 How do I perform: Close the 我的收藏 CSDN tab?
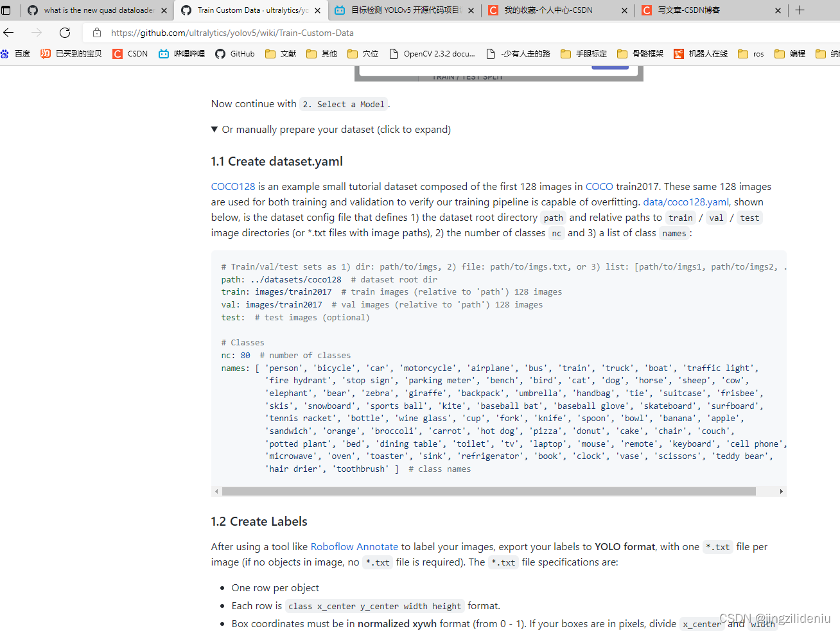(x=624, y=10)
